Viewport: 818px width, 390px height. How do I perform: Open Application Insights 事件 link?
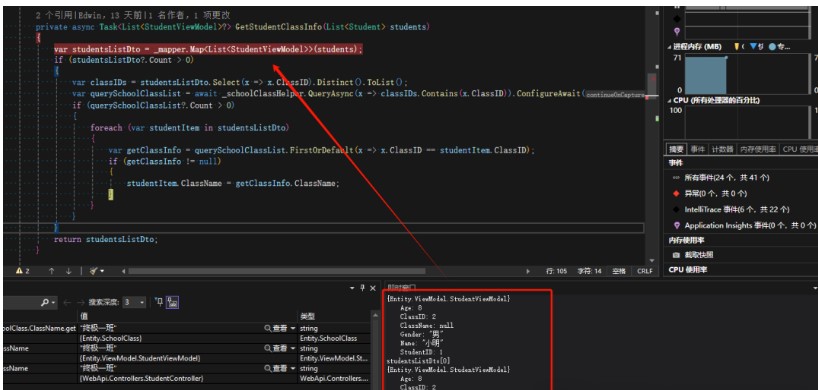tap(750, 226)
